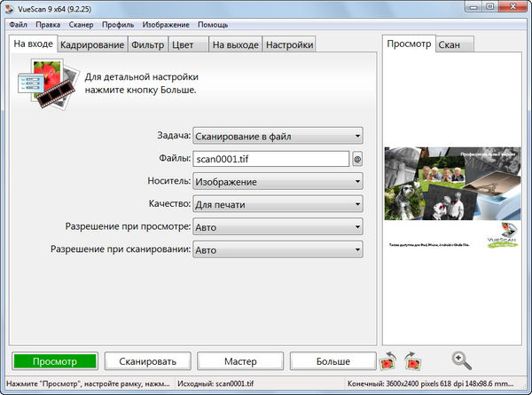This screenshot has width=532, height=395.
Task: Expand the Разрешение при просмотре dropdown
Action: click(x=278, y=227)
